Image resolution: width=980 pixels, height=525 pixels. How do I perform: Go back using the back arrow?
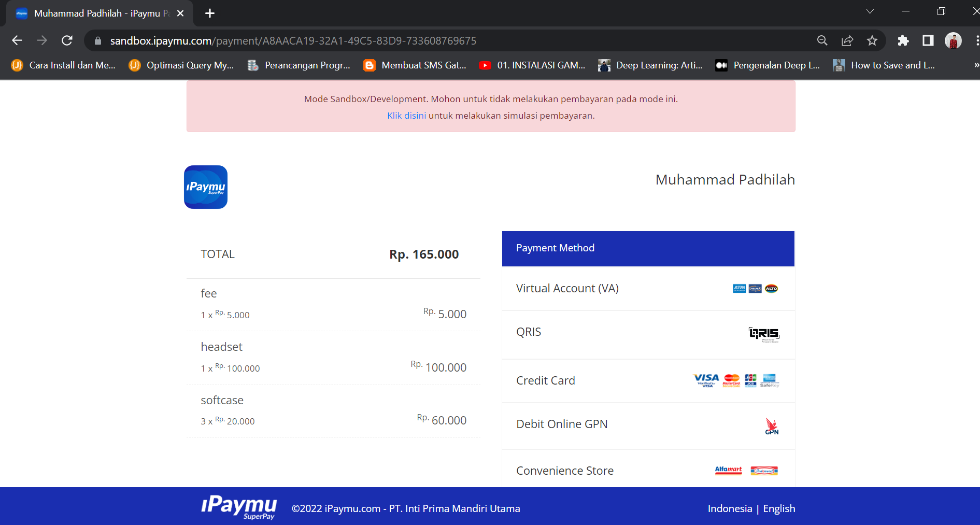(17, 40)
